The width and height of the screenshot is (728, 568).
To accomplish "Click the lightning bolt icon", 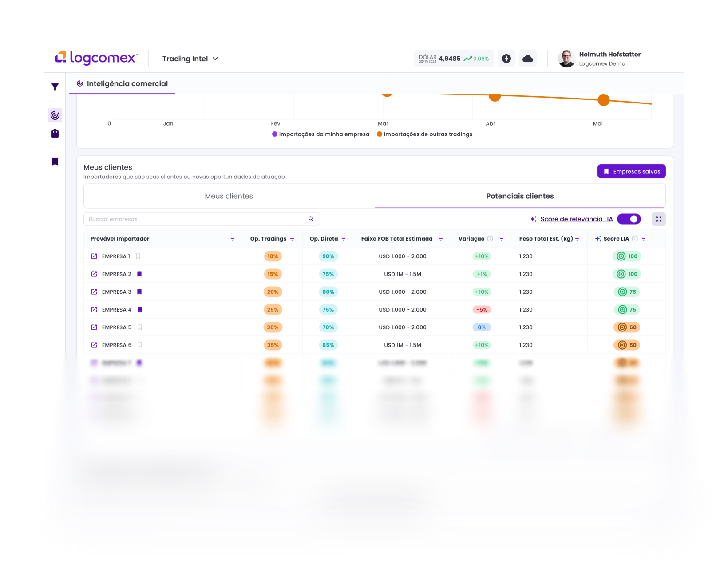I will pyautogui.click(x=506, y=59).
